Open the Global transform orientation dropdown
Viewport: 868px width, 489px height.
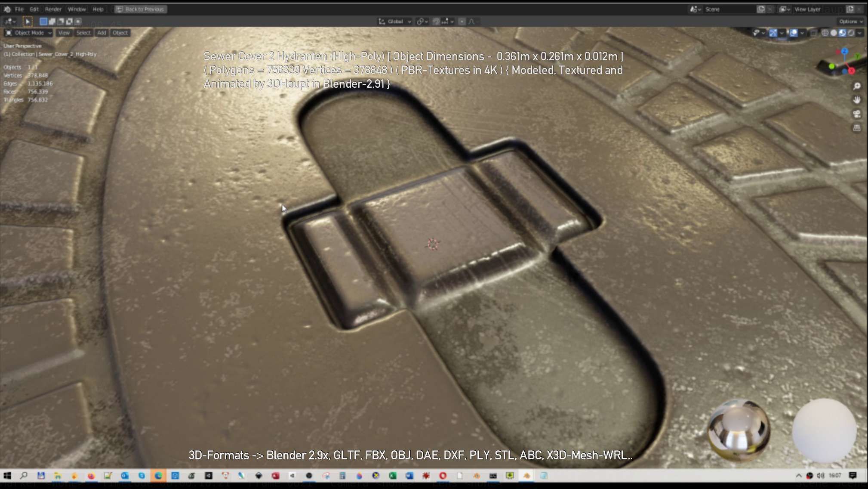pyautogui.click(x=395, y=21)
